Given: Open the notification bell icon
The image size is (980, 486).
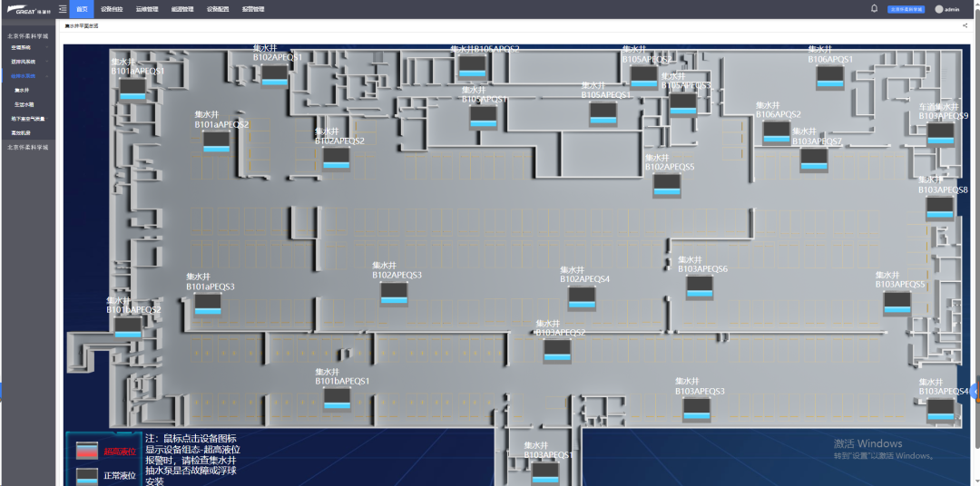Looking at the screenshot, I should (874, 9).
